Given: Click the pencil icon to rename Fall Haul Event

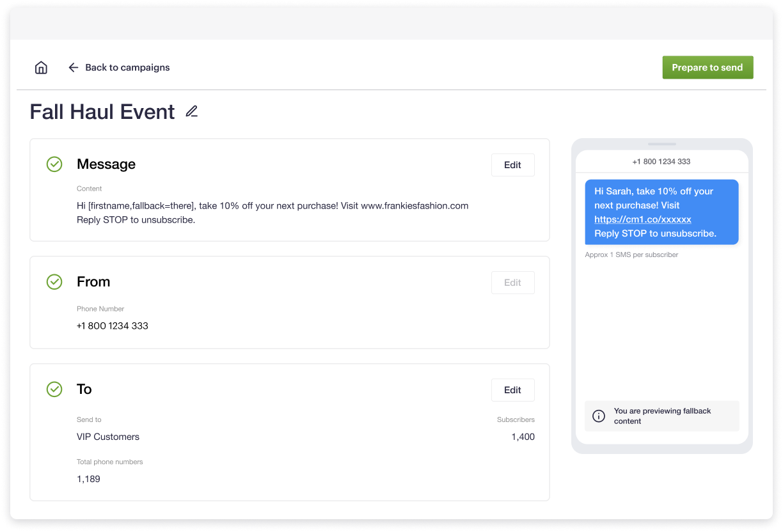Looking at the screenshot, I should click(190, 111).
